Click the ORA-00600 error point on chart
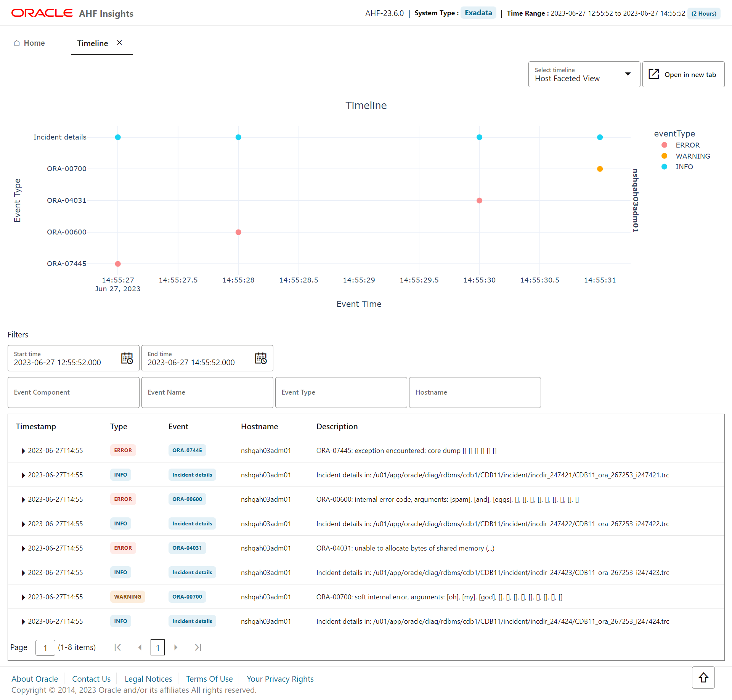Image resolution: width=732 pixels, height=700 pixels. [x=238, y=232]
